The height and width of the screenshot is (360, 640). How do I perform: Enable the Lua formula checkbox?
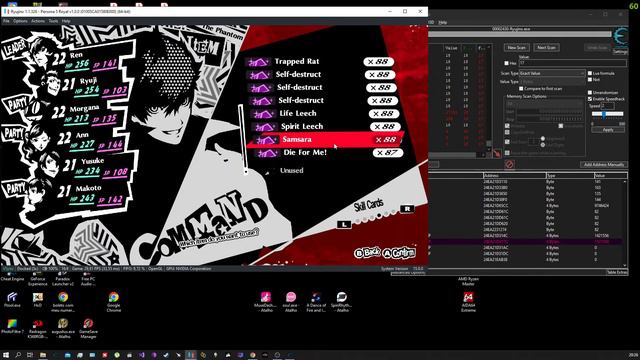pyautogui.click(x=590, y=73)
